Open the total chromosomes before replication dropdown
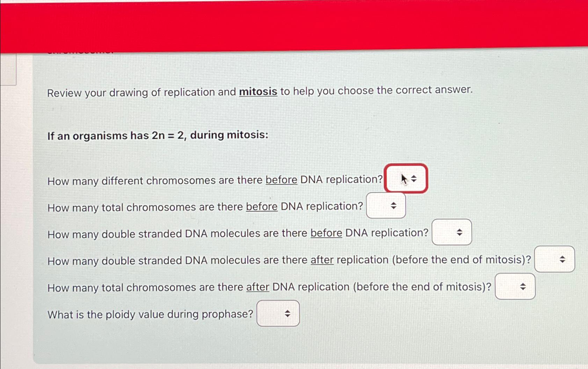588x369 pixels. [386, 205]
